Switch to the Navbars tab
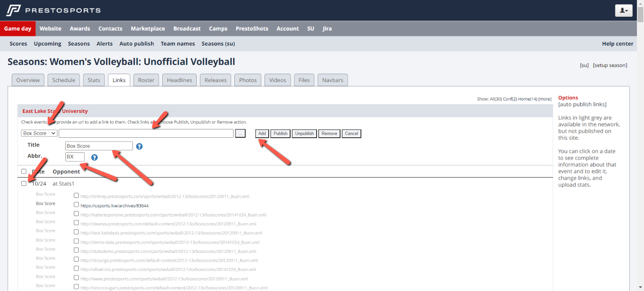Screen dimensions: 644x291 (332, 80)
